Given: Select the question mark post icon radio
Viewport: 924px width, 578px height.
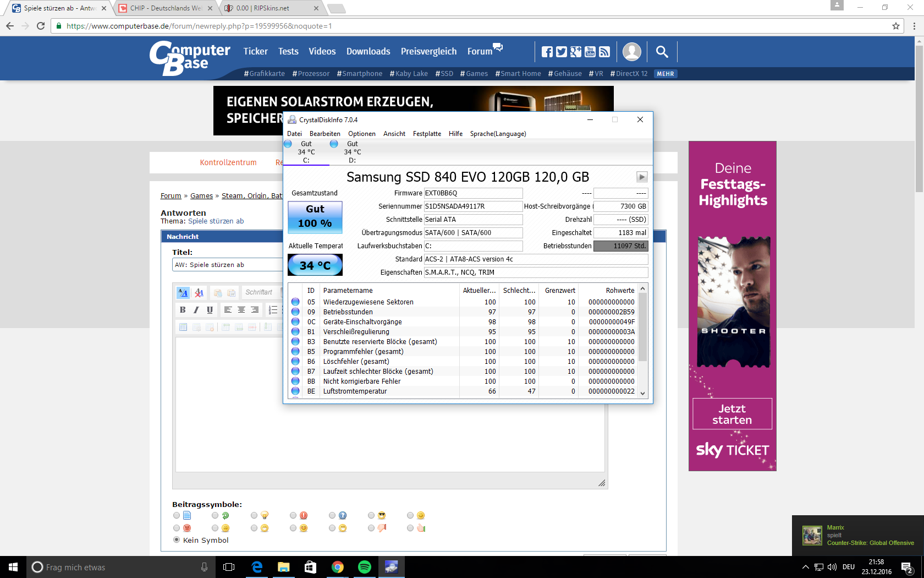Looking at the screenshot, I should pyautogui.click(x=332, y=515).
